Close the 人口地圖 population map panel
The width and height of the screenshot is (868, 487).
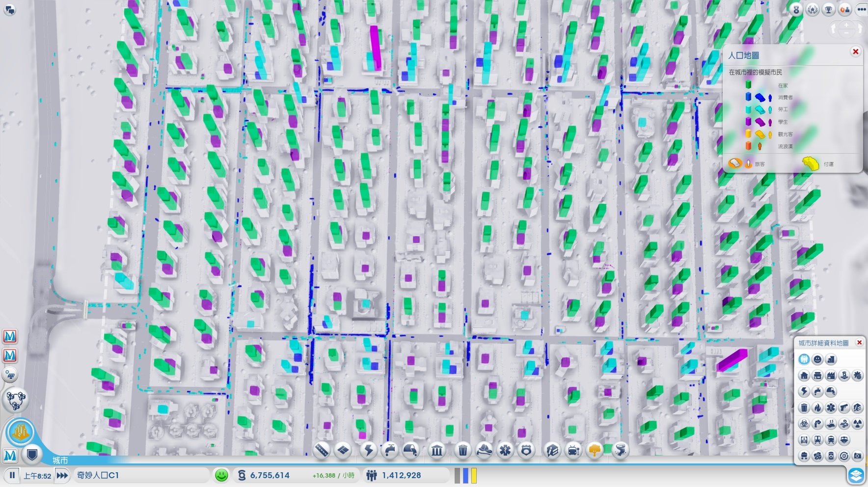click(856, 52)
